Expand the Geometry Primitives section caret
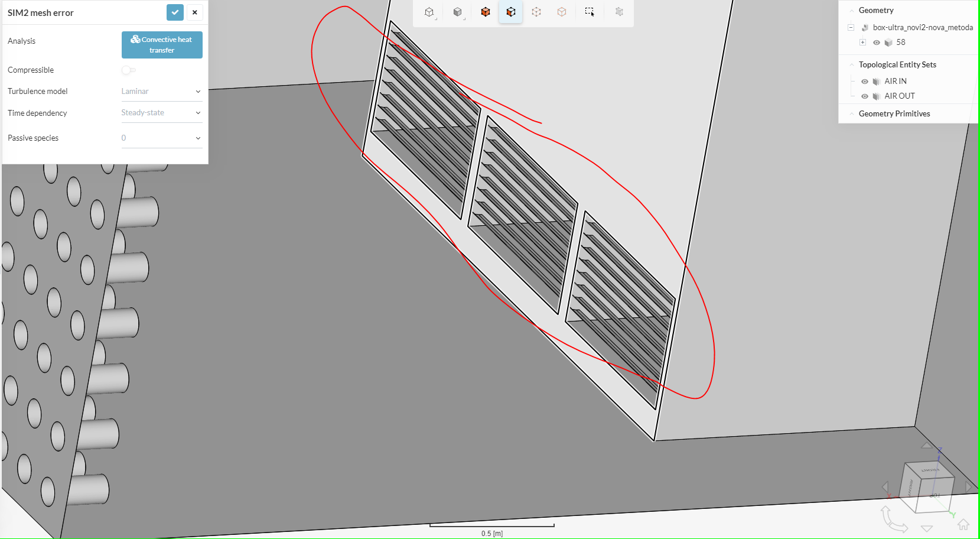The image size is (980, 539). click(851, 114)
